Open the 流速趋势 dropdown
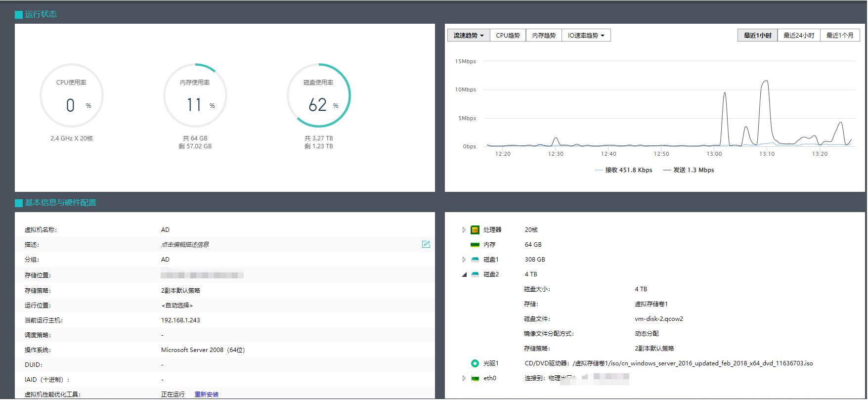This screenshot has width=868, height=400. coord(469,36)
